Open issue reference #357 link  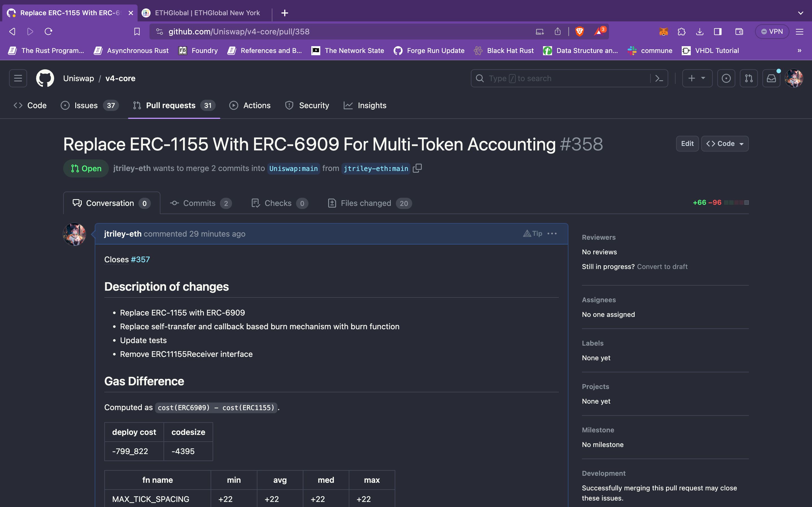click(141, 259)
